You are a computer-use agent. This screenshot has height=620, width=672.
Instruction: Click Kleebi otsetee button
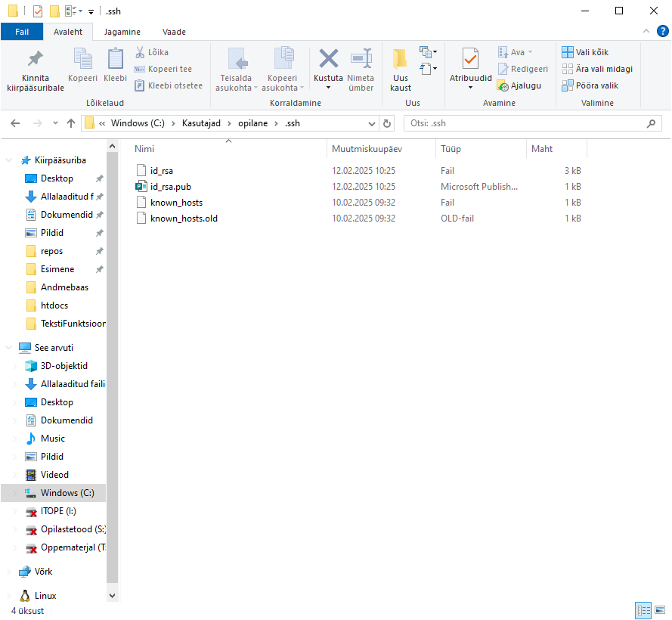(x=168, y=85)
